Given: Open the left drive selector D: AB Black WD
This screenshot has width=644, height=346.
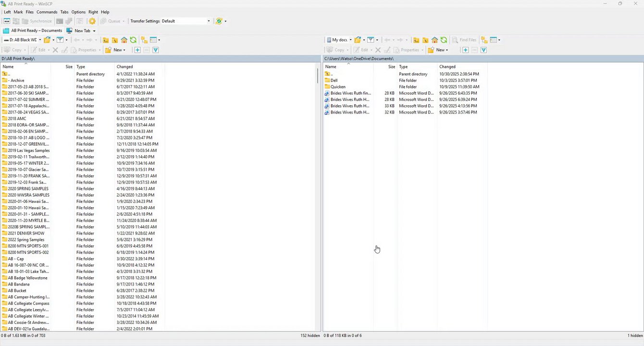Looking at the screenshot, I should click(x=22, y=40).
